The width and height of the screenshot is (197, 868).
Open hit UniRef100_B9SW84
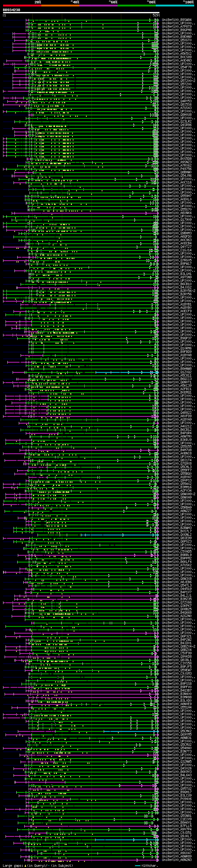177,20
